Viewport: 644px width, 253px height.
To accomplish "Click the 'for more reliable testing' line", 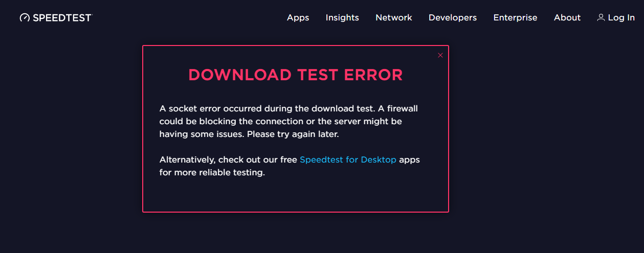I will coord(212,172).
